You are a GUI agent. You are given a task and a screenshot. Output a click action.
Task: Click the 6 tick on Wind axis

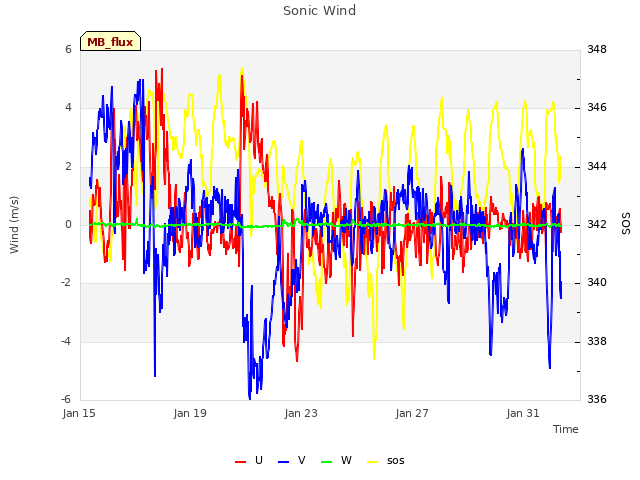[x=68, y=50]
